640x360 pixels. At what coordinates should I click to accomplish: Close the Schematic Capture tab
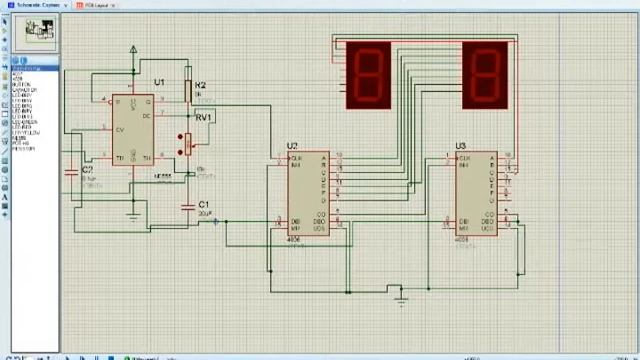65,5
